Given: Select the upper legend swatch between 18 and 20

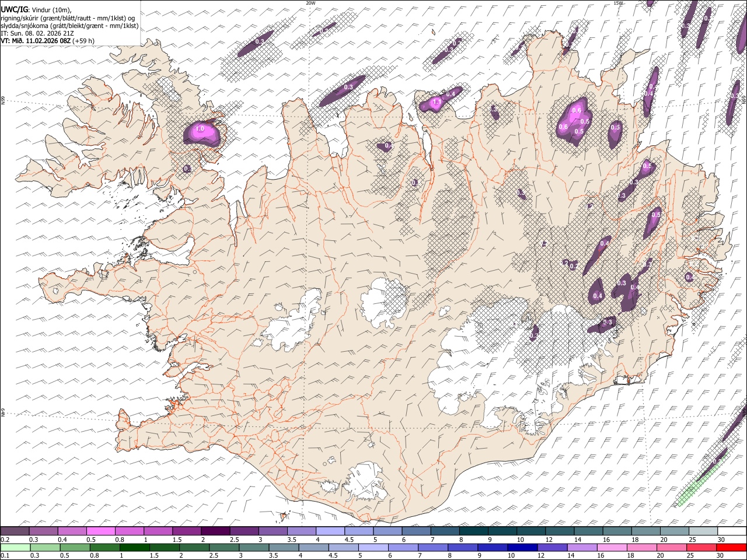Looking at the screenshot, I should coord(646,531).
